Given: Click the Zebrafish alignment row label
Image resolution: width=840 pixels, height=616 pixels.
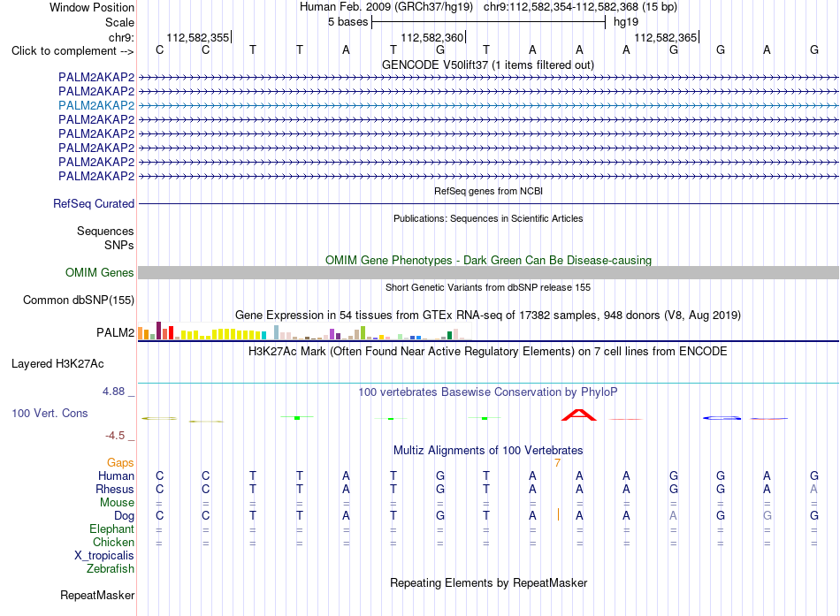Looking at the screenshot, I should [x=111, y=568].
